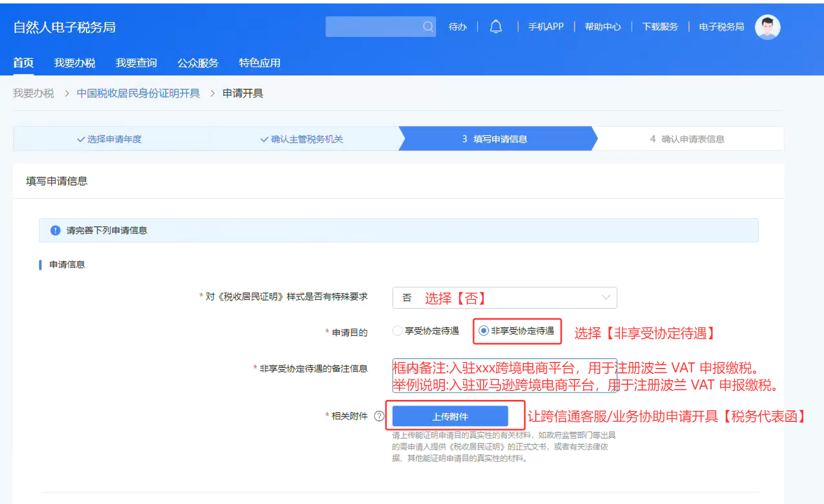
Task: Click the user avatar icon
Action: [x=767, y=27]
